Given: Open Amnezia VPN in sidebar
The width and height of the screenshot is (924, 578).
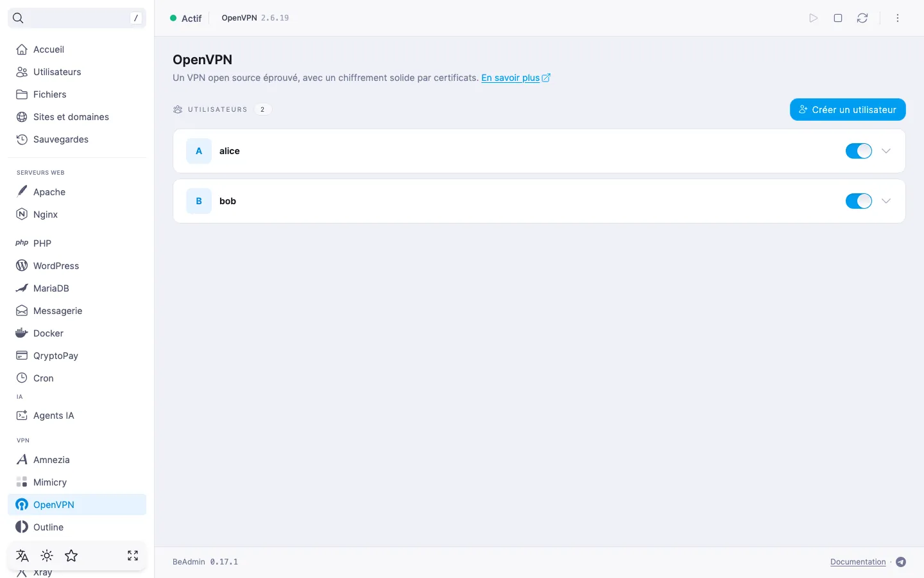Looking at the screenshot, I should (77, 460).
